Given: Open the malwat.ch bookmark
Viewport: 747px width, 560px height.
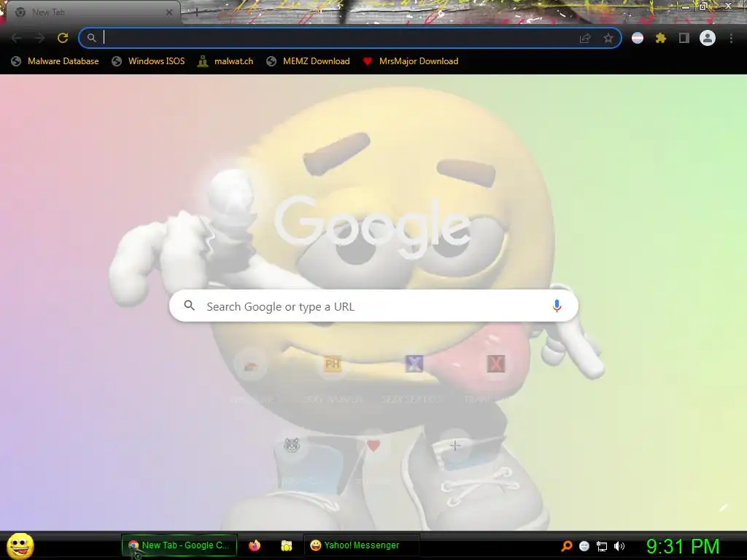Looking at the screenshot, I should point(225,61).
